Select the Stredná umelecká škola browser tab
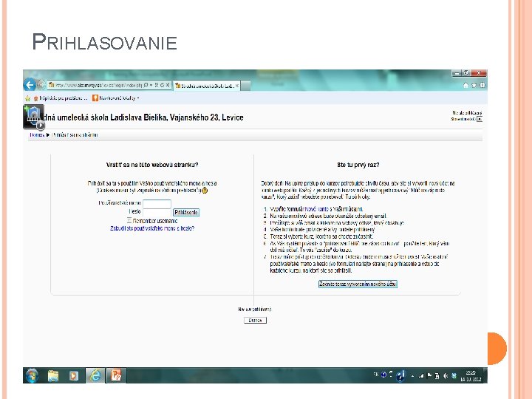The image size is (532, 399). pos(207,86)
